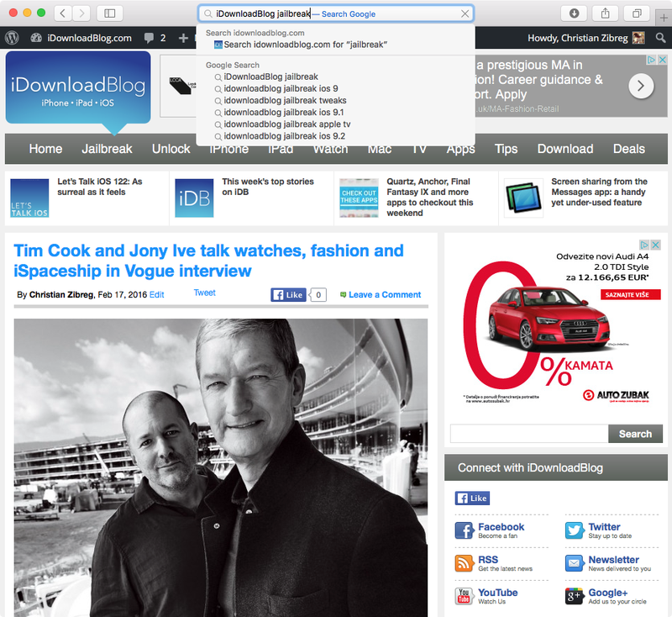
Task: Open "Let's Talk iOS 122" story link
Action: point(100,187)
